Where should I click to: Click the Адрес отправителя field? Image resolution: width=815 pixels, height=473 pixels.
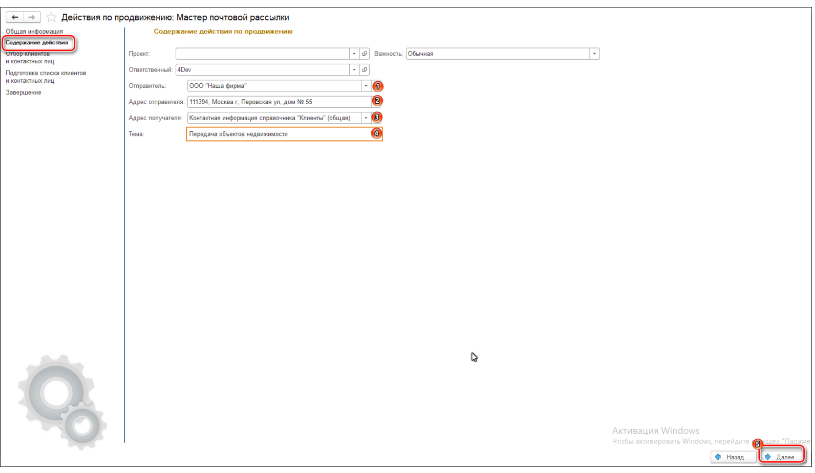click(x=279, y=102)
